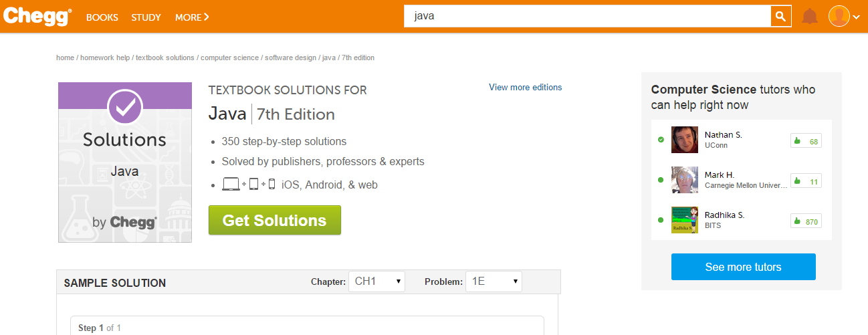Viewport: 868px width, 335px height.
Task: Expand the MORE navigation menu
Action: [x=192, y=17]
